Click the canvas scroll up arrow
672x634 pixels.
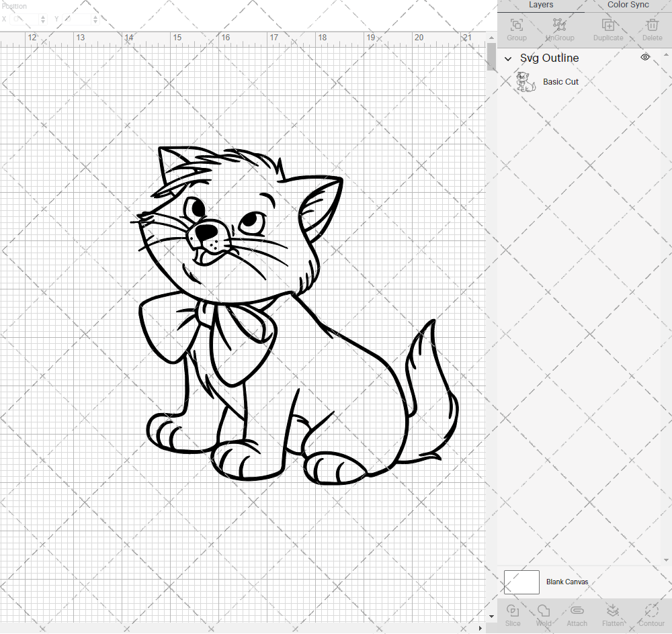(491, 38)
